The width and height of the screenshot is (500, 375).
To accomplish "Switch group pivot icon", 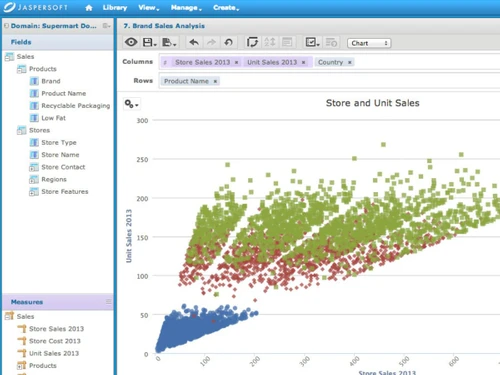I will click(x=252, y=42).
